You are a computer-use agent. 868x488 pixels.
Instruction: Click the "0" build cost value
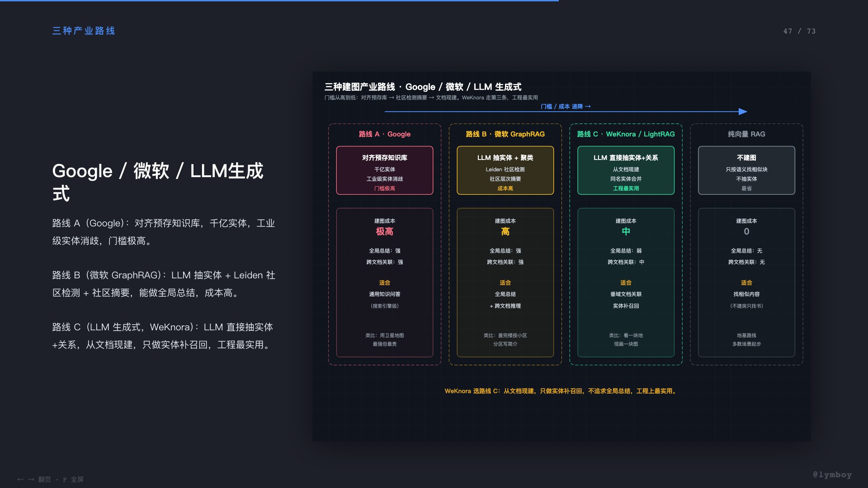coord(746,232)
